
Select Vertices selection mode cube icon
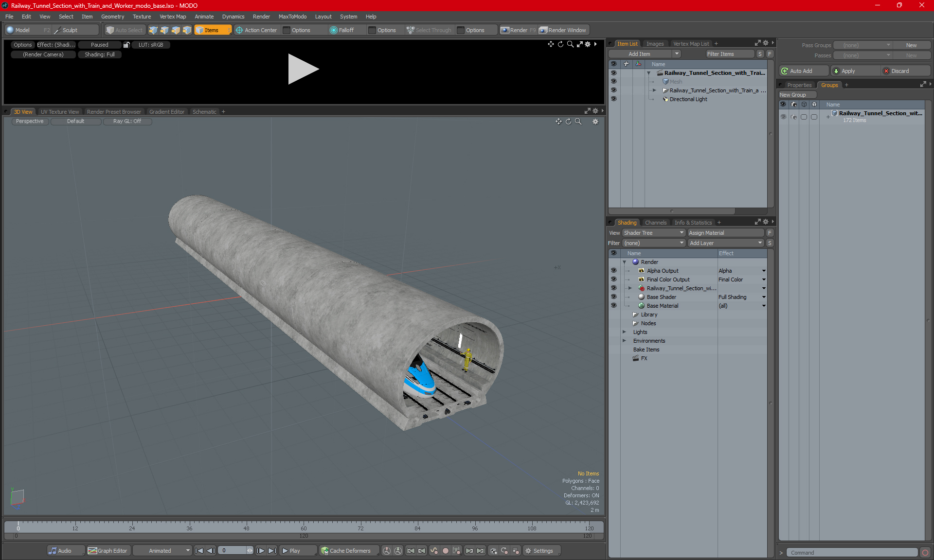click(x=153, y=30)
